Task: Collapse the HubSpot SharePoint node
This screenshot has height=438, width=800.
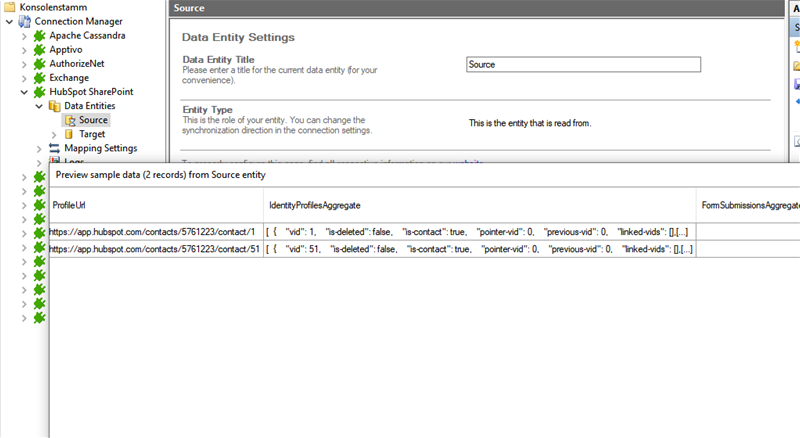Action: coord(24,91)
